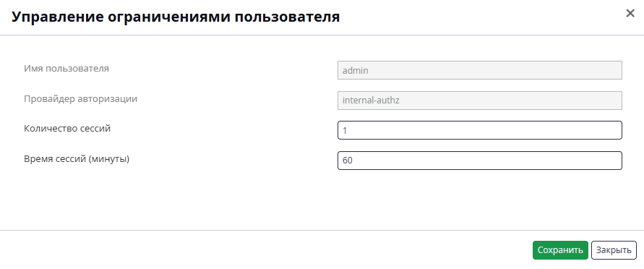Image resolution: width=644 pixels, height=269 pixels.
Task: Close the dialog with the X icon
Action: click(x=630, y=14)
